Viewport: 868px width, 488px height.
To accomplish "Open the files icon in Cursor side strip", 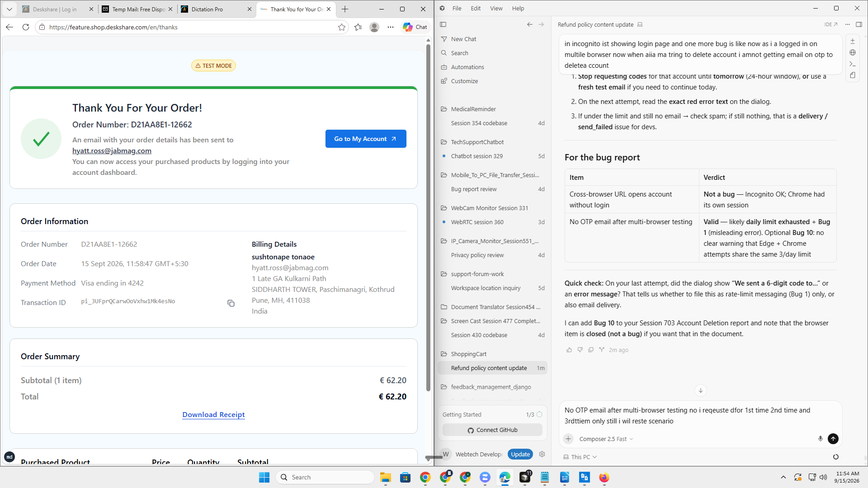I will [852, 75].
